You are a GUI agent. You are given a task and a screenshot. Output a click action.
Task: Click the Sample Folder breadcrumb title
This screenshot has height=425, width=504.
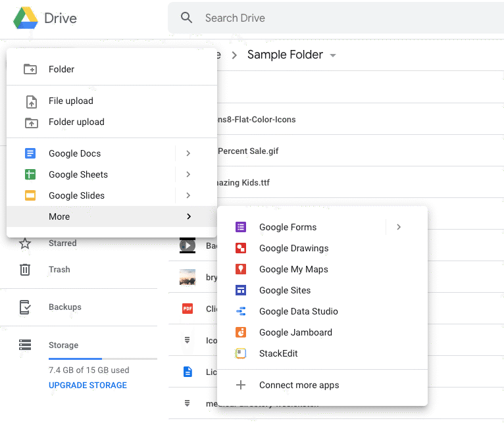coord(285,55)
